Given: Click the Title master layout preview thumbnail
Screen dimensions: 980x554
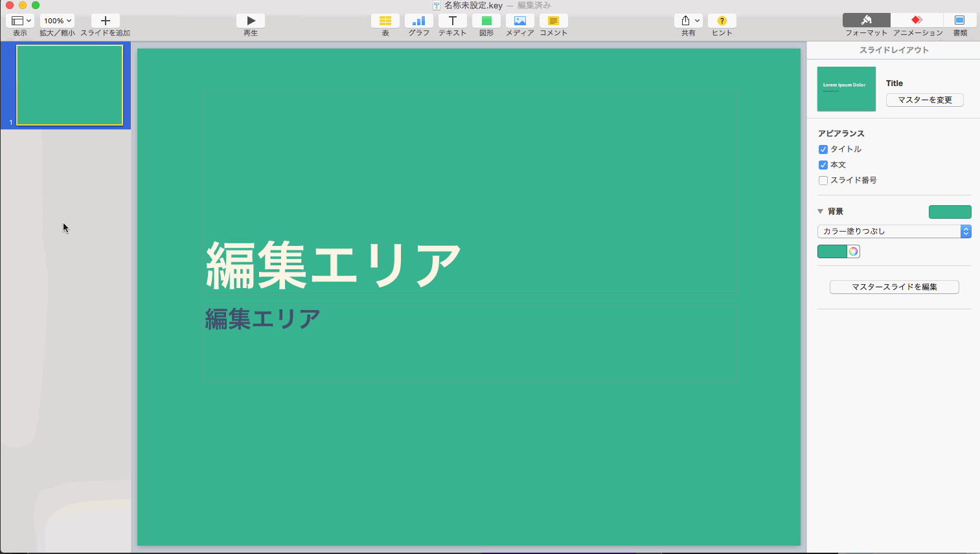Looking at the screenshot, I should coord(847,89).
